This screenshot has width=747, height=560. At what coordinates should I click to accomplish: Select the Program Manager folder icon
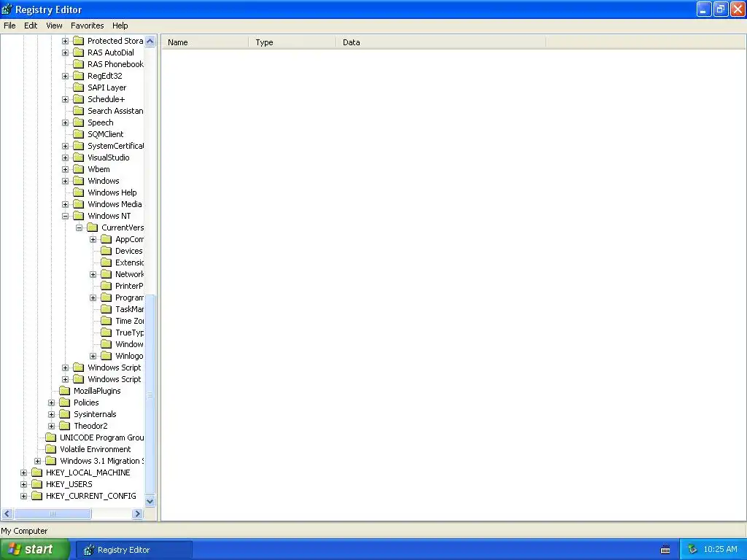(x=107, y=297)
